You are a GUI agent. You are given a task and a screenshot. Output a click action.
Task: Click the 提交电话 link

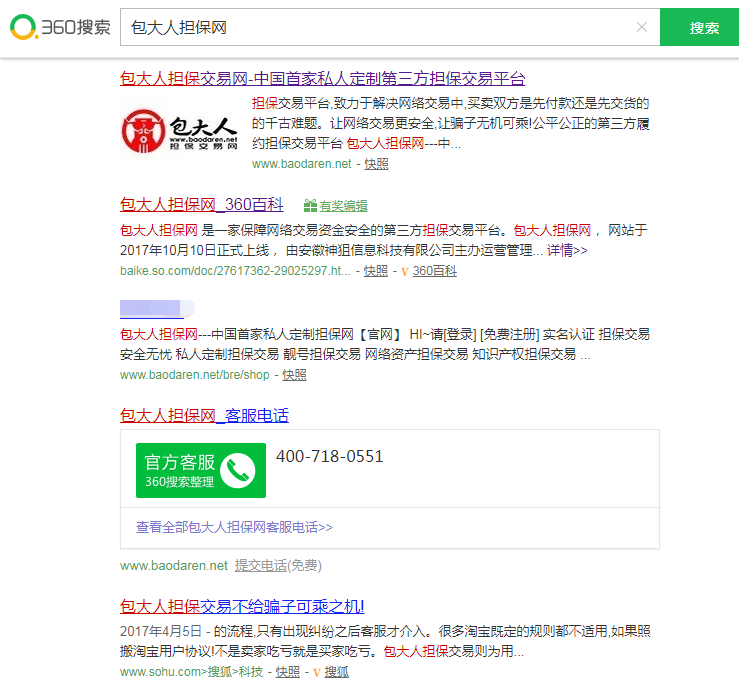[x=260, y=565]
